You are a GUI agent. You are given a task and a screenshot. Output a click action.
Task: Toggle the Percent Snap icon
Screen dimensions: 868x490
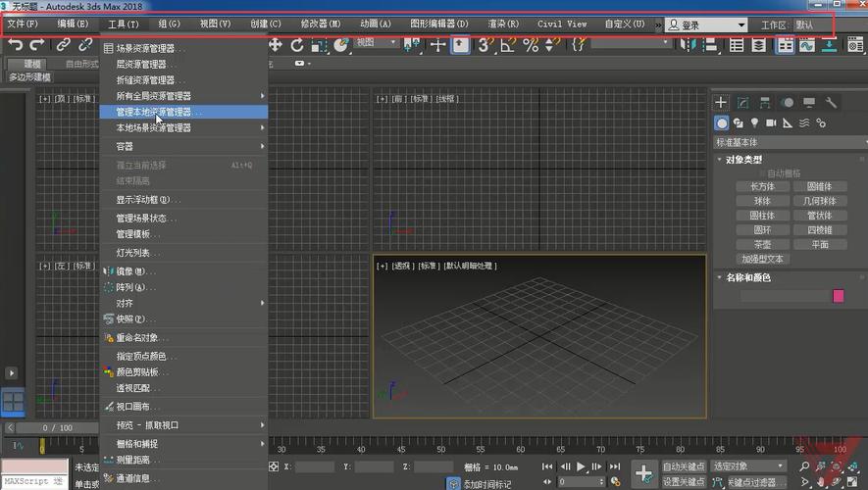[531, 45]
